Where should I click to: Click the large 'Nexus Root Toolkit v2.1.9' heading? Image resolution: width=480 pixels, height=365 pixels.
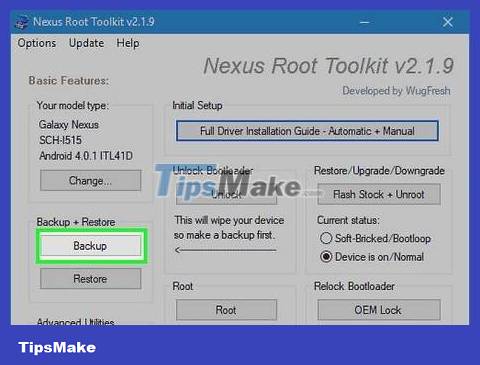pos(328,65)
